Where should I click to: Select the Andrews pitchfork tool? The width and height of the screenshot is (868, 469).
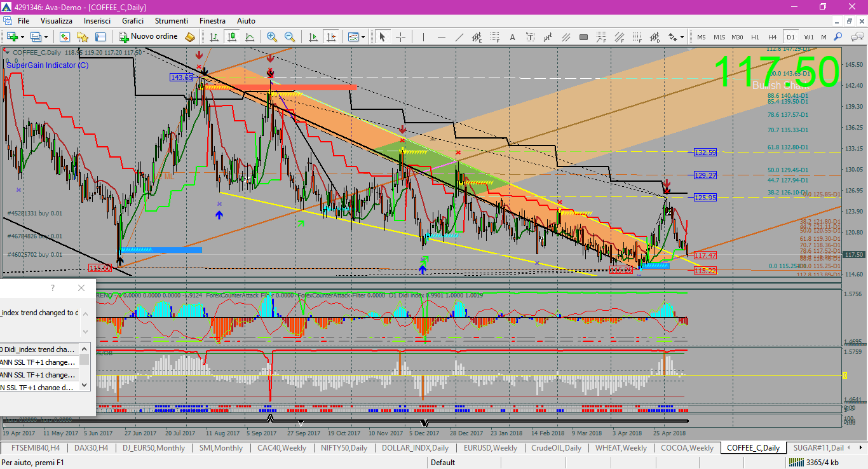548,37
